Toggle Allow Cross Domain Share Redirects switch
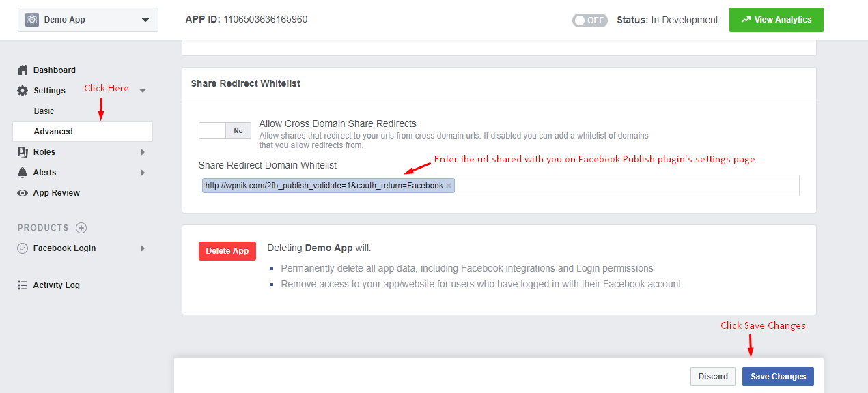Viewport: 868px width, 393px height. pos(225,130)
